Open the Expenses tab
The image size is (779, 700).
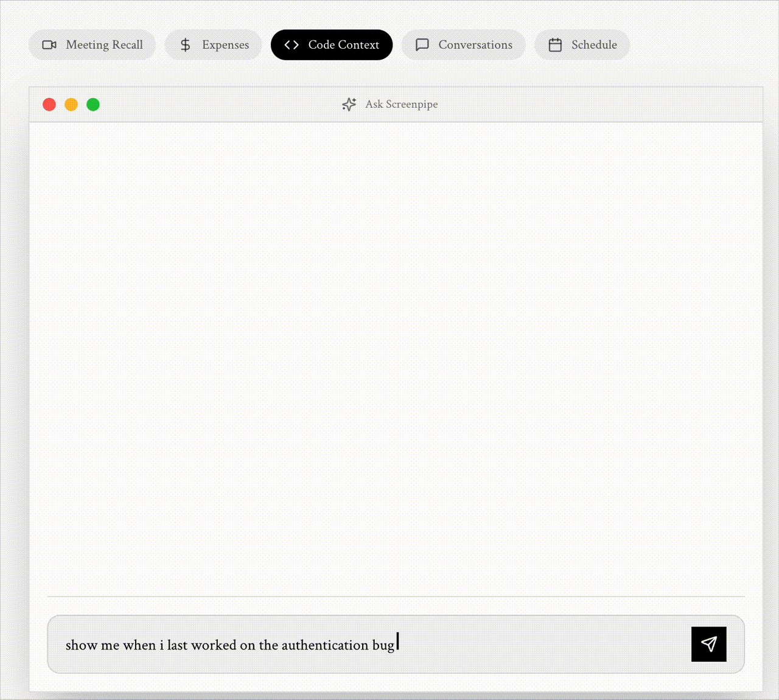click(x=213, y=44)
